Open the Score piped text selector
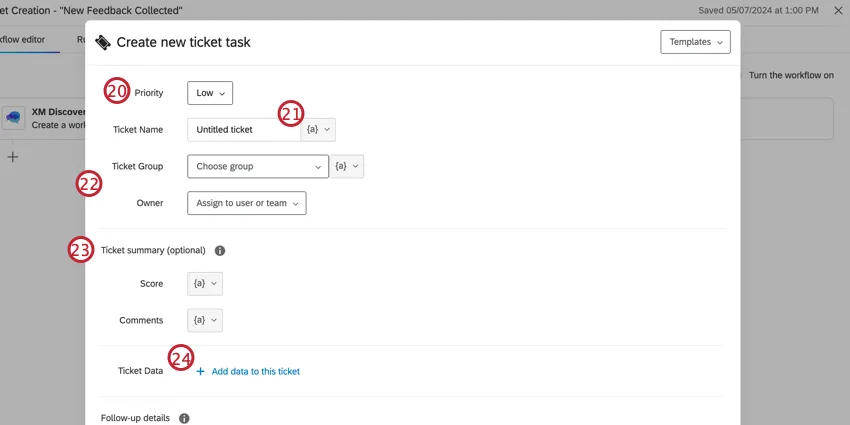850x425 pixels. [x=204, y=284]
